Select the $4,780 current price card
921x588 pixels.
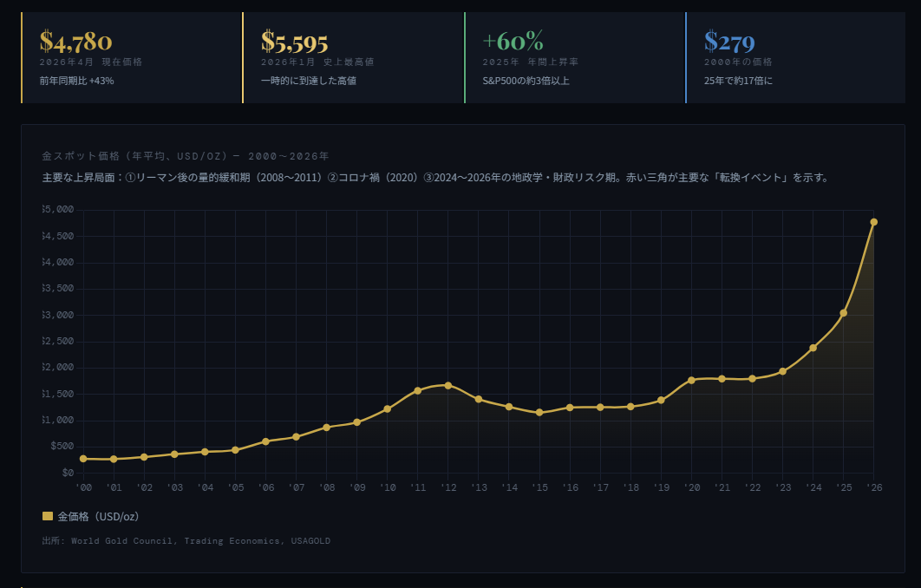(x=131, y=58)
